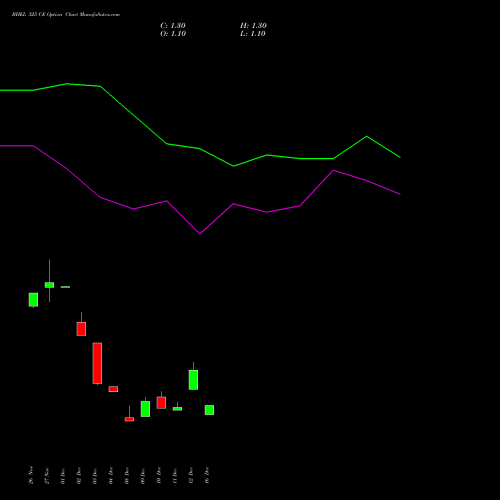
Task: Click the 11 Dec date label
Action: tap(175, 475)
